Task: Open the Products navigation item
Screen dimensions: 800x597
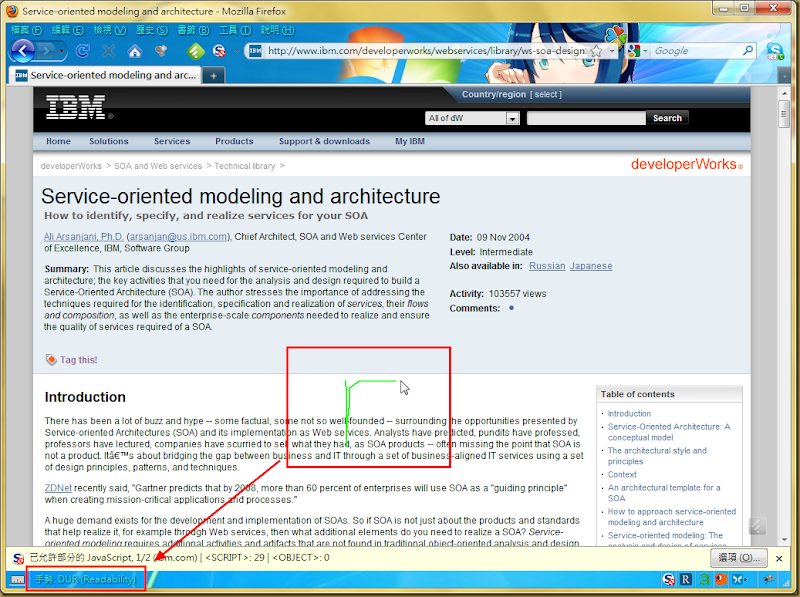Action: pos(234,141)
